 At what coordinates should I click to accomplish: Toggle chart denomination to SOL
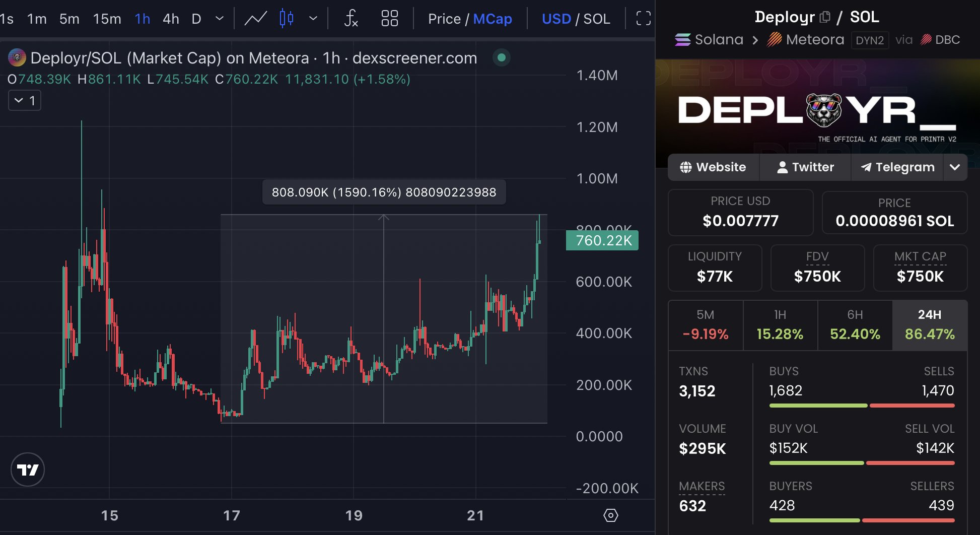click(597, 19)
